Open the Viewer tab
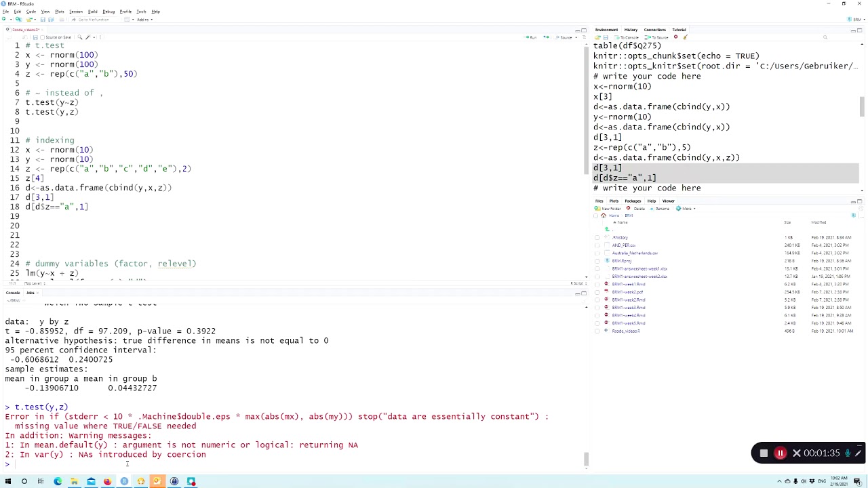 click(x=669, y=201)
